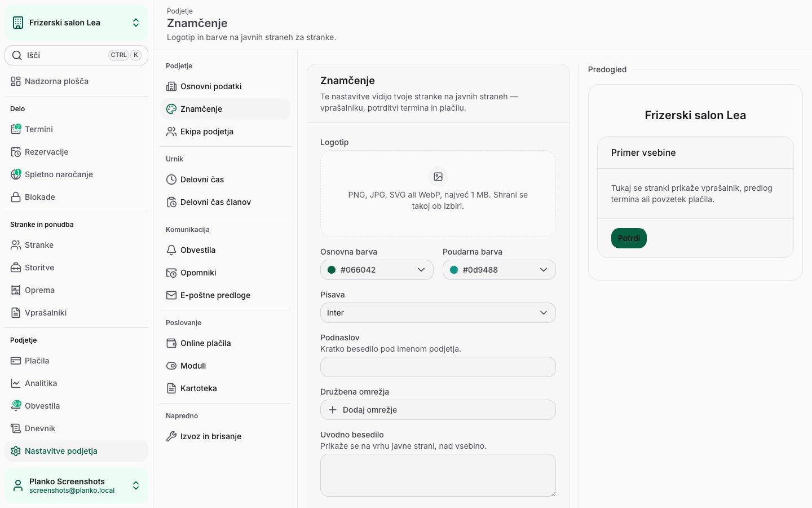The image size is (812, 508).
Task: Open Delovni čas settings section
Action: (225, 179)
